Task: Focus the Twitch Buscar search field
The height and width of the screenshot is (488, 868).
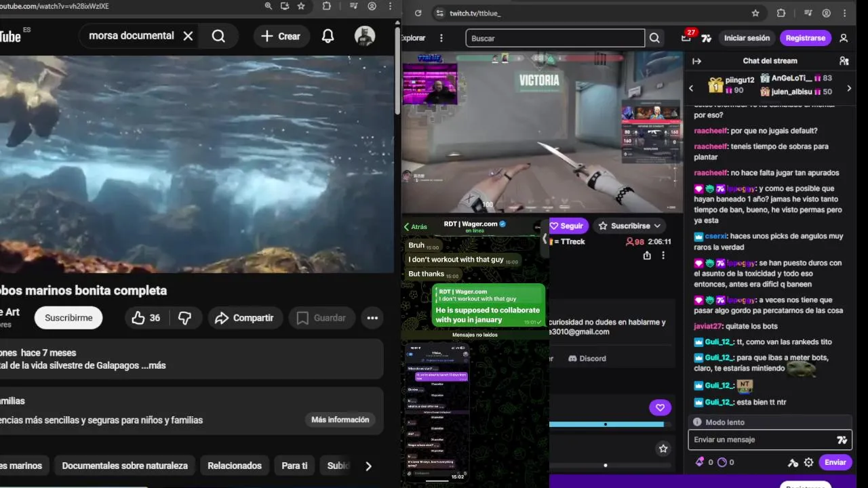Action: (x=555, y=38)
